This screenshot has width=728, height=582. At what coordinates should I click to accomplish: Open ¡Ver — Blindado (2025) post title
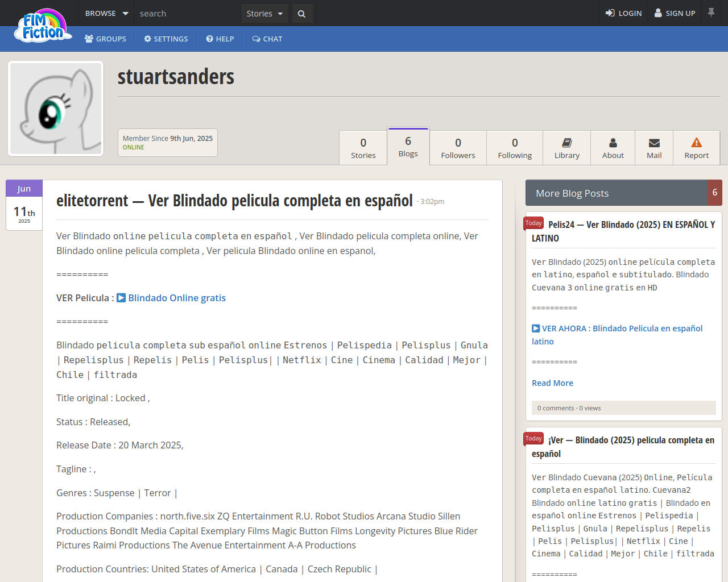coord(623,447)
